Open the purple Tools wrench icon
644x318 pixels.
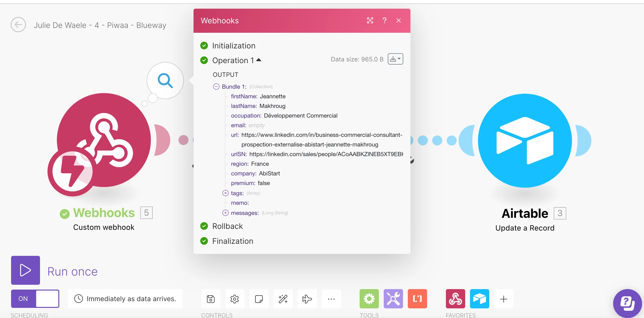click(x=393, y=299)
